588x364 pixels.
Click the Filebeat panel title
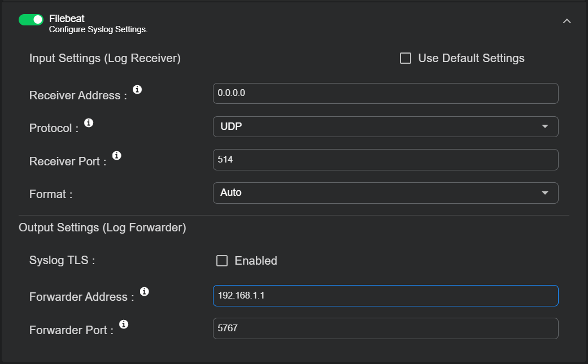coord(67,19)
